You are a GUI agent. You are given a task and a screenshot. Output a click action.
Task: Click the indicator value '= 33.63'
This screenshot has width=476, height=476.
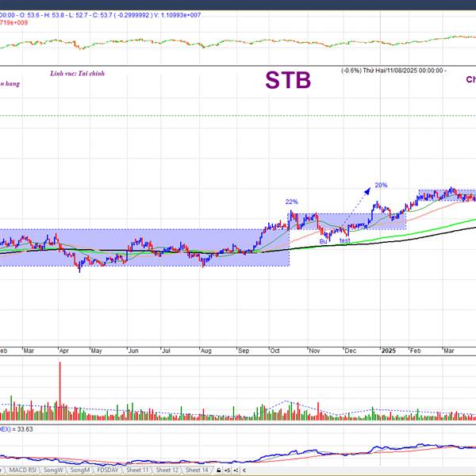(x=23, y=429)
